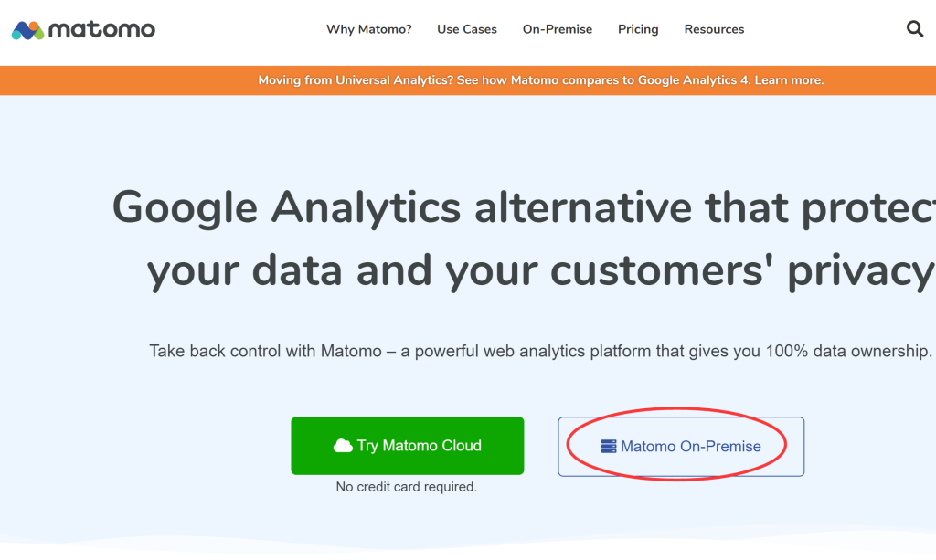This screenshot has width=936, height=560.
Task: Open the Use Cases menu
Action: click(x=467, y=29)
